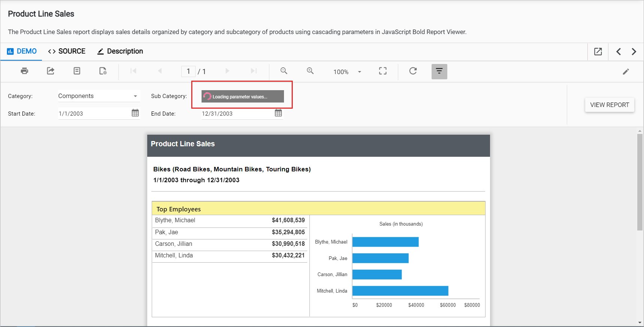Click the Zoom Out magnifier icon
The image size is (644, 327).
(x=284, y=71)
